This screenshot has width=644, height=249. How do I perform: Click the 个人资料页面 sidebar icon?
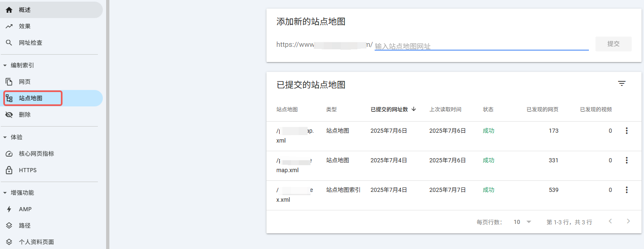tap(9, 242)
